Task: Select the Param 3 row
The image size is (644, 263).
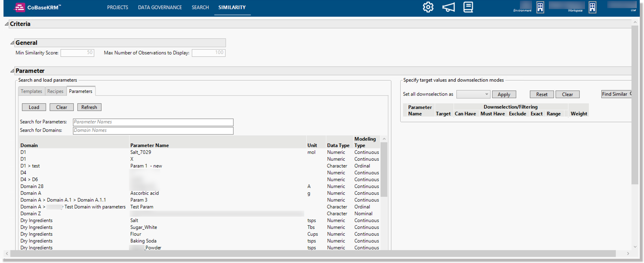Action: (200, 200)
